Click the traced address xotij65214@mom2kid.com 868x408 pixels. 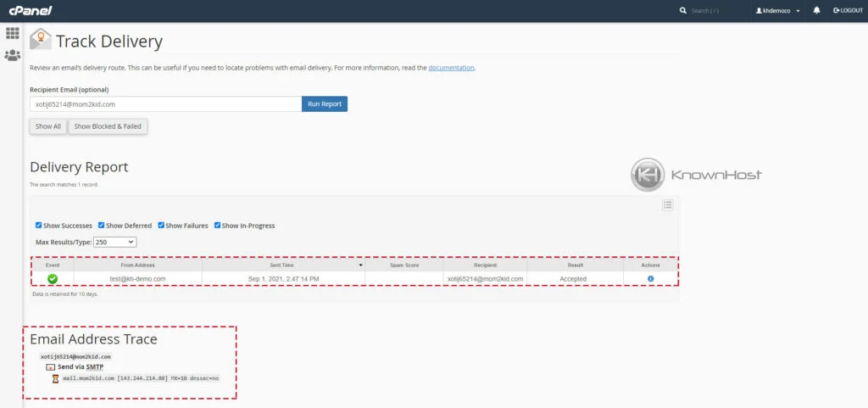(x=75, y=357)
